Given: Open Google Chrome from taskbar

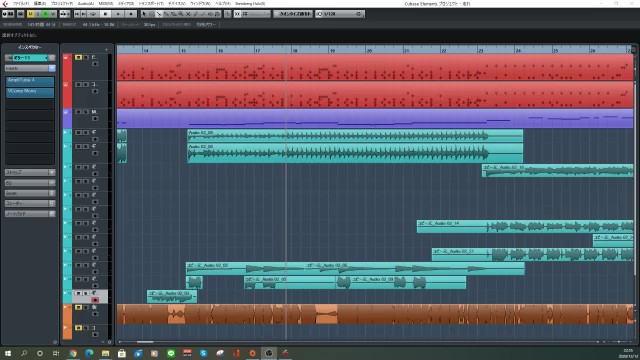Looking at the screenshot, I should click(x=73, y=353).
